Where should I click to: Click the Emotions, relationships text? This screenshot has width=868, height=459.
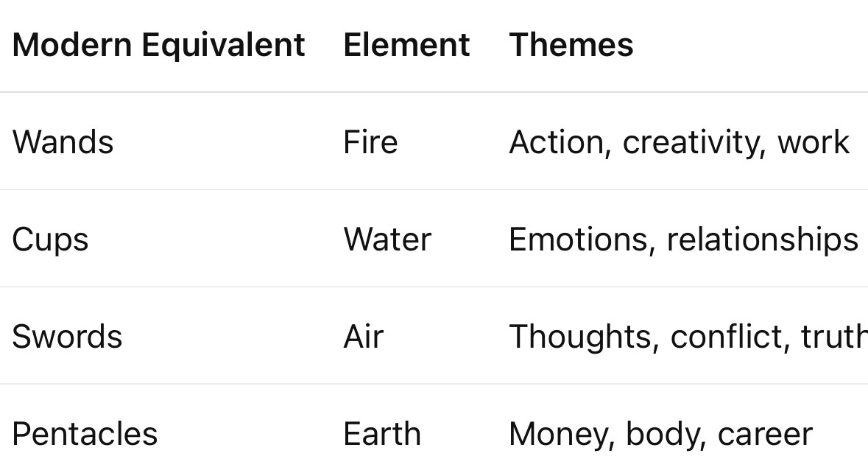684,240
